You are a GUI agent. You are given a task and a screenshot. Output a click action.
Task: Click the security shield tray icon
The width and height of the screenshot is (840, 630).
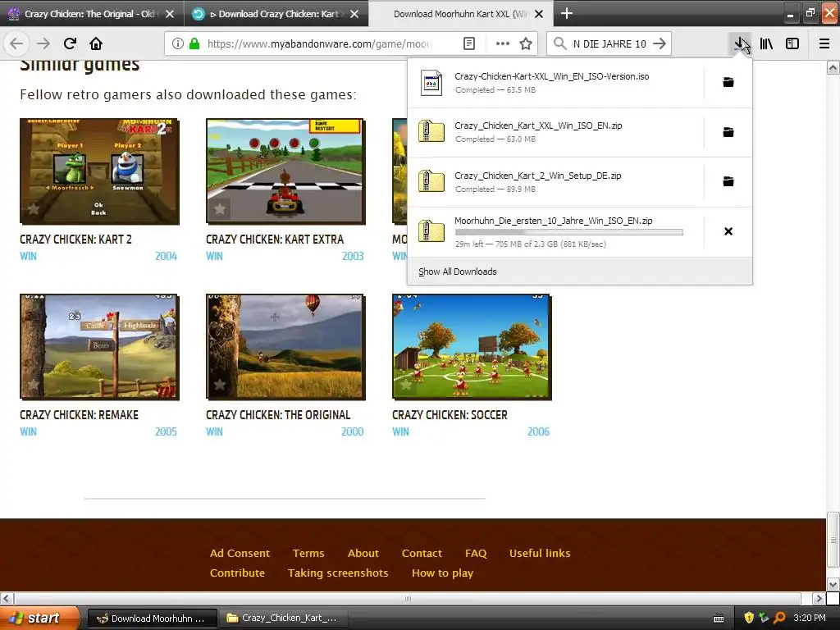(x=749, y=619)
